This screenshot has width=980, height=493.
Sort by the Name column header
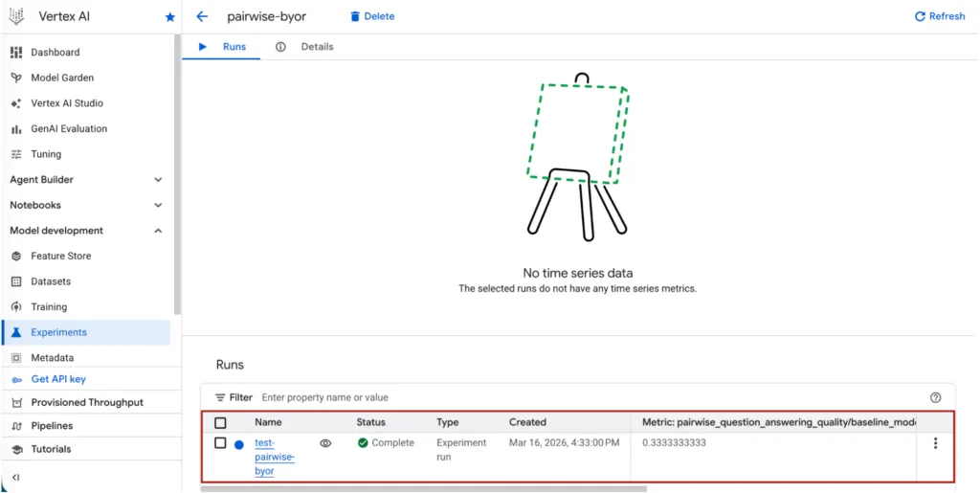(x=268, y=422)
